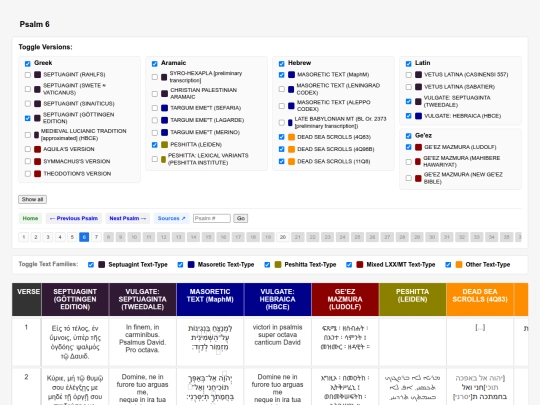The height and width of the screenshot is (405, 540).
Task: Click the Septuagint Text-Type color swatch
Action: click(x=102, y=264)
